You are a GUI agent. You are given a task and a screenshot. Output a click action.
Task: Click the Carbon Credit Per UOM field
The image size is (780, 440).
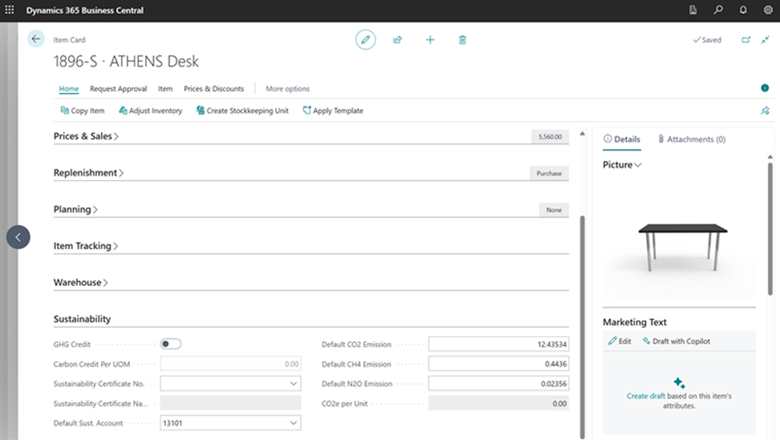[230, 364]
